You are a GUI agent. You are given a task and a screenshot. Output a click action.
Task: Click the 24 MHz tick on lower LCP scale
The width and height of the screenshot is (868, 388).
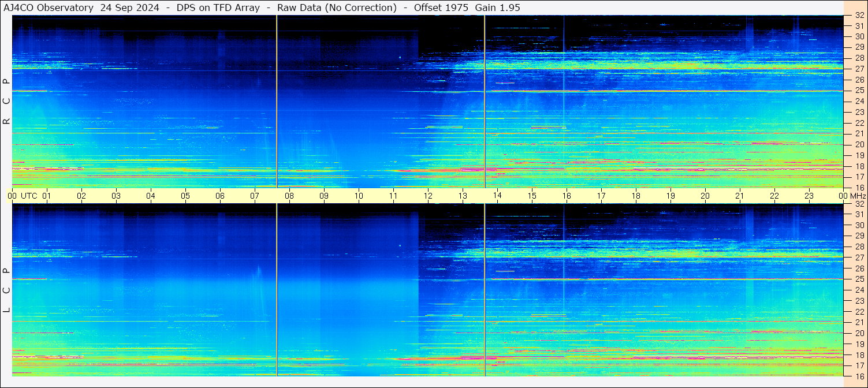point(859,290)
